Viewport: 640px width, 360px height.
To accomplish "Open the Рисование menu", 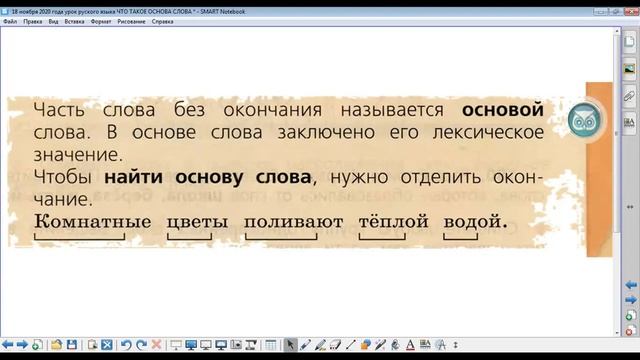I will click(131, 22).
